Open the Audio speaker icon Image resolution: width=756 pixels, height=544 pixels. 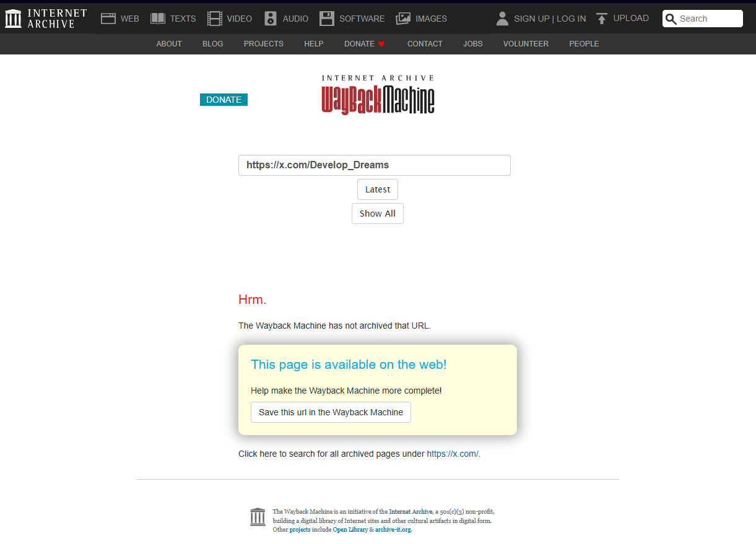point(271,19)
